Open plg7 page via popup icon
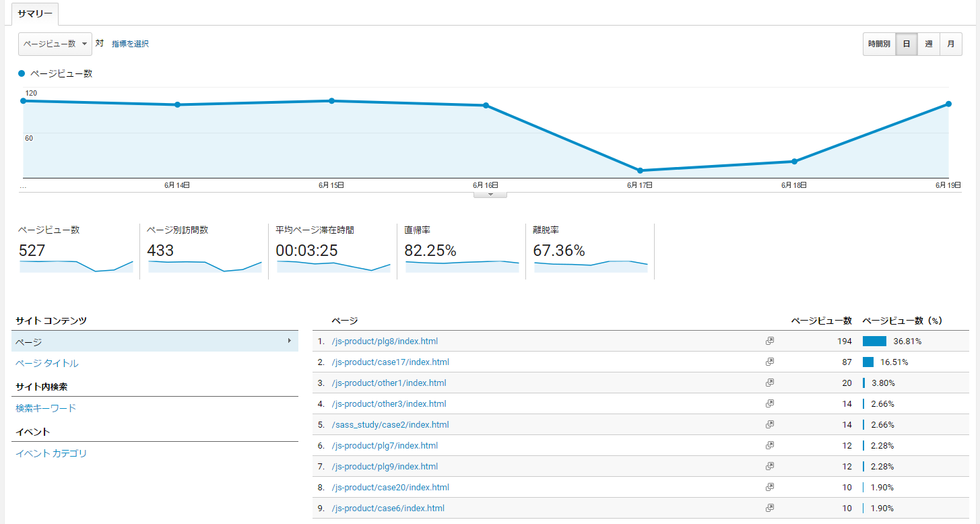Screen dimensions: 980x524 770,445
